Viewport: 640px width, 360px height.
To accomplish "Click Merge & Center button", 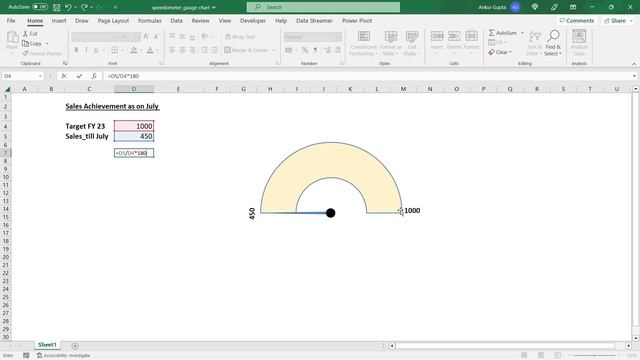I will click(246, 50).
